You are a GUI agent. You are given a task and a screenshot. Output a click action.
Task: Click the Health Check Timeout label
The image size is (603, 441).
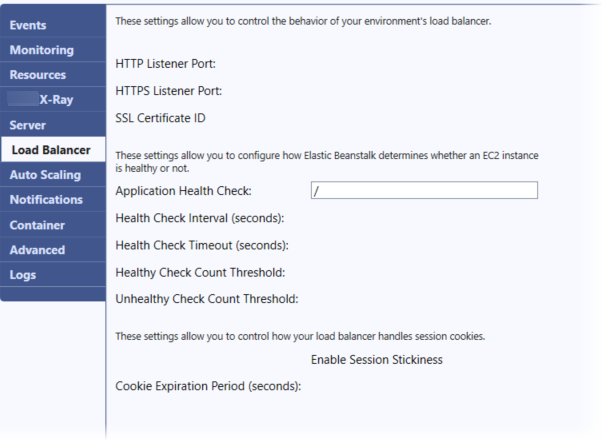201,245
